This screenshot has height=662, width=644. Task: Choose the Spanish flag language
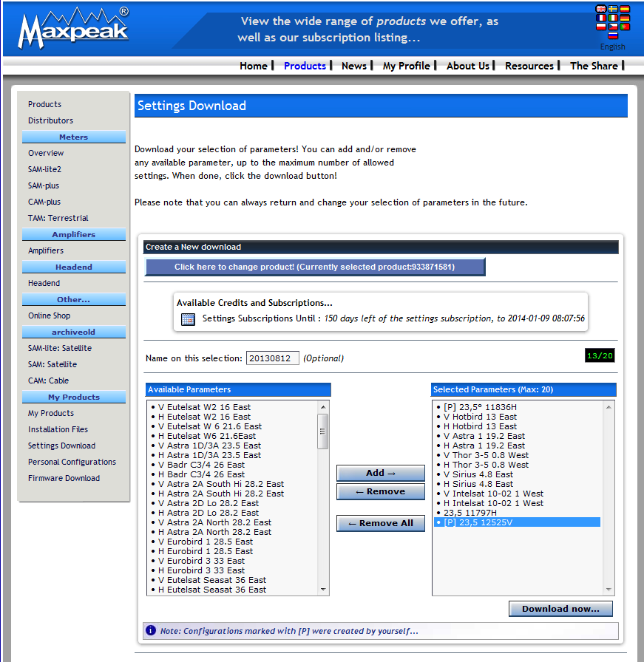pos(625,9)
